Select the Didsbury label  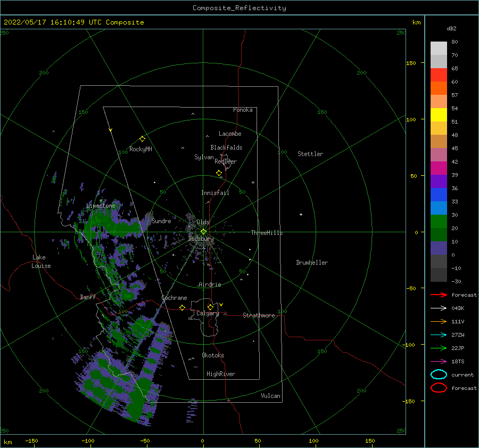pyautogui.click(x=201, y=239)
